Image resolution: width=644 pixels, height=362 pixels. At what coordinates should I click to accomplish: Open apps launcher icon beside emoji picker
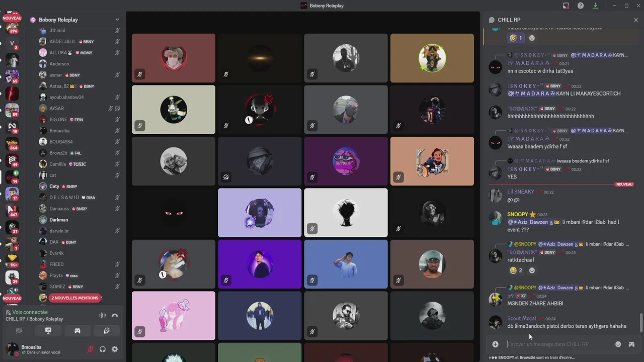click(631, 344)
